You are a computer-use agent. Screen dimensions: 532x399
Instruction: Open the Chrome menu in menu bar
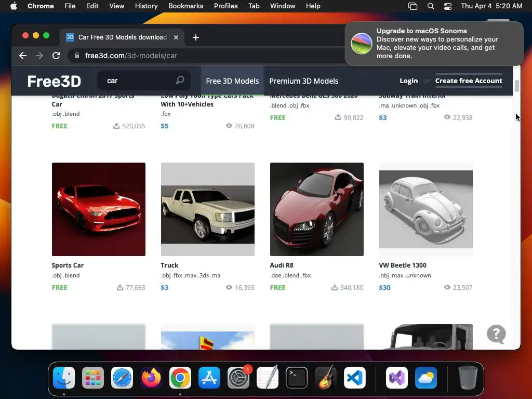coord(41,6)
